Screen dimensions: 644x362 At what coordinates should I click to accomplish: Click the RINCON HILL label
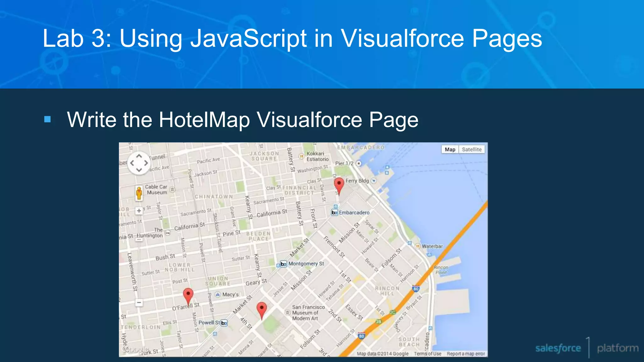387,291
